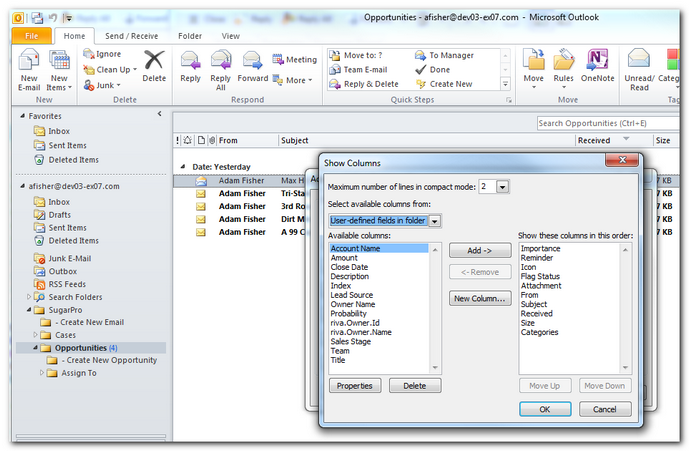
Task: Click the Reply icon
Action: point(190,61)
